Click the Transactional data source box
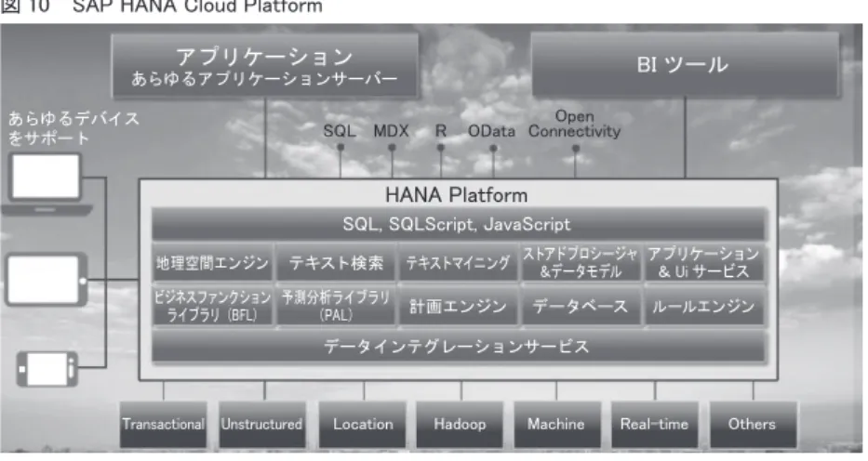Screen dimensions: 868x461 [164, 424]
